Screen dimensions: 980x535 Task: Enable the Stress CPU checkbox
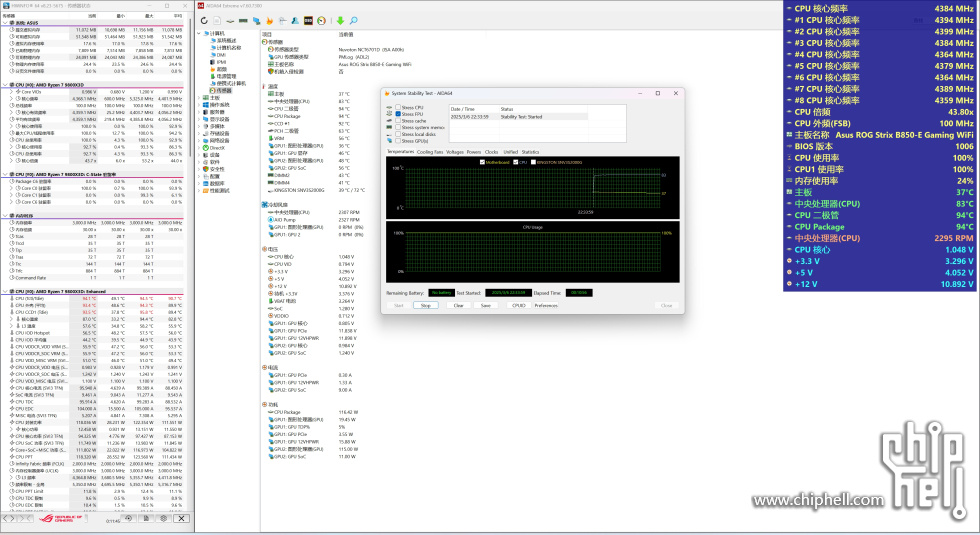(x=398, y=108)
